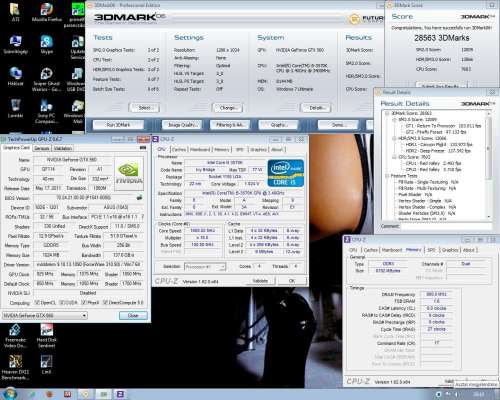Click the Validate button in center CPU-Z
500x400 pixels.
[x=260, y=281]
